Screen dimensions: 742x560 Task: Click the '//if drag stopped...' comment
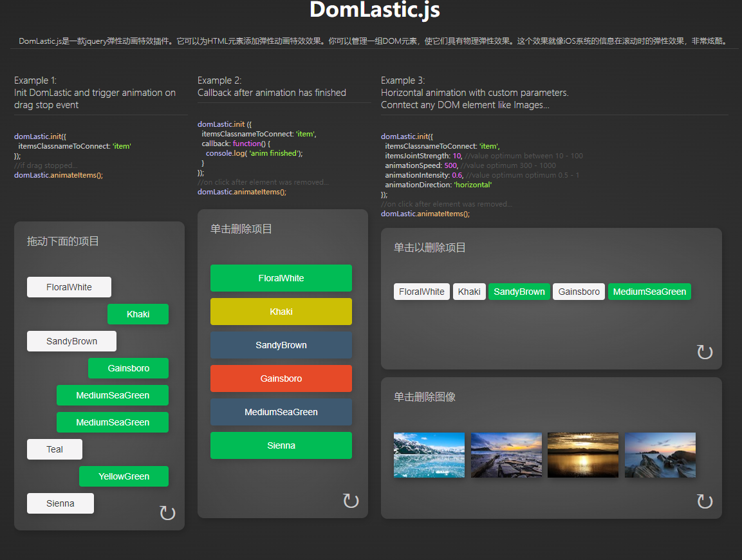(x=46, y=165)
